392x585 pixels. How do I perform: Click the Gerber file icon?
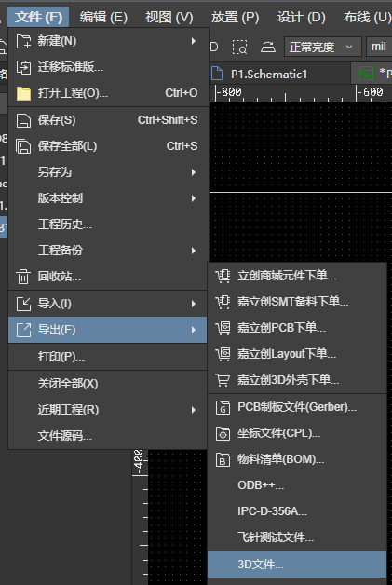[223, 407]
